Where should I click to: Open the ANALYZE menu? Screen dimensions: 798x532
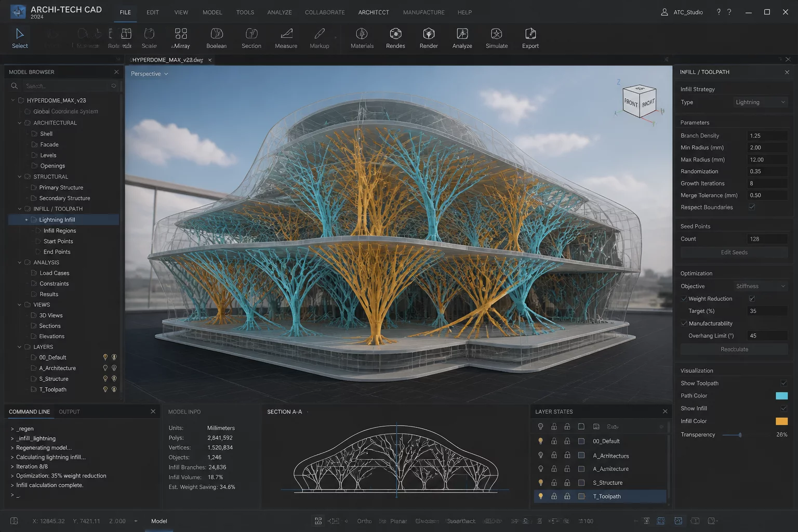[280, 12]
